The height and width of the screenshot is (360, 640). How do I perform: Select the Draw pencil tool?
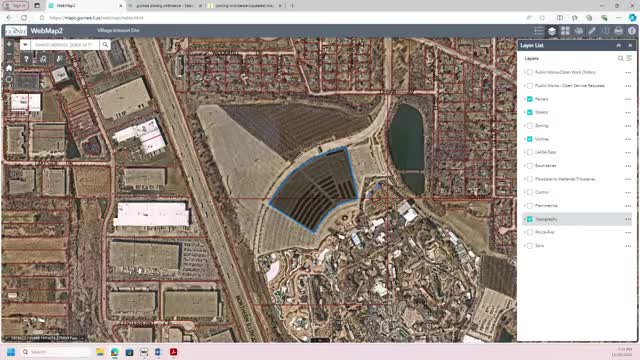592,31
